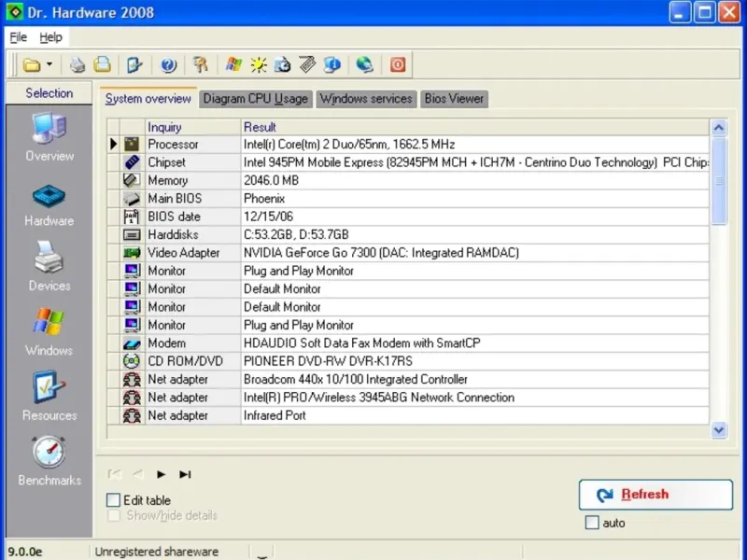
Task: Click the printer toolbar icon
Action: (78, 64)
